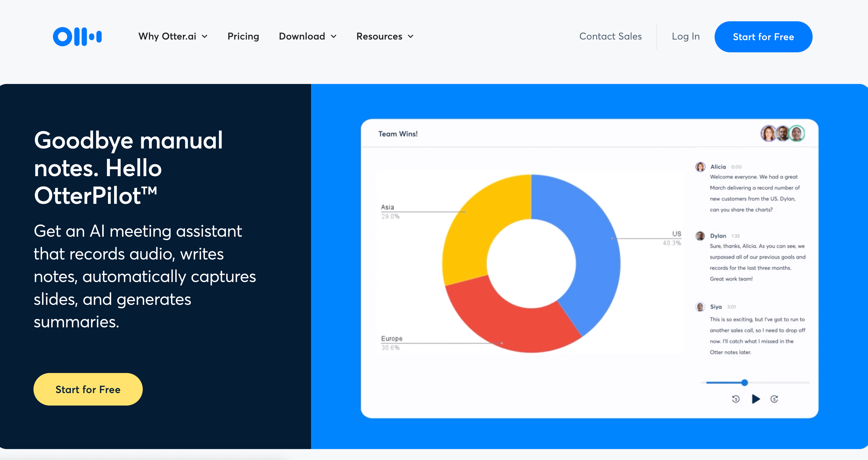Click the '40.3%' value
The height and width of the screenshot is (460, 868).
click(x=672, y=243)
